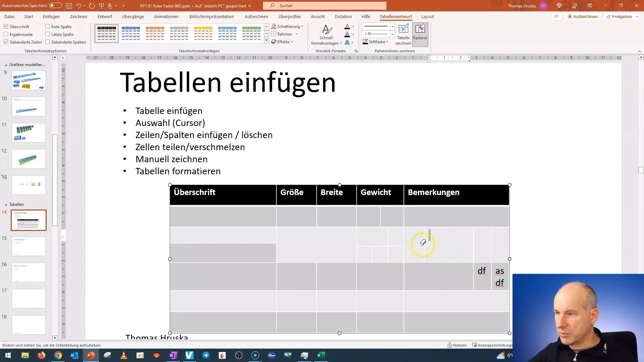
Task: Open the Rahmenlinienstärke (Border Weight) stepper dropdown
Action: (392, 34)
